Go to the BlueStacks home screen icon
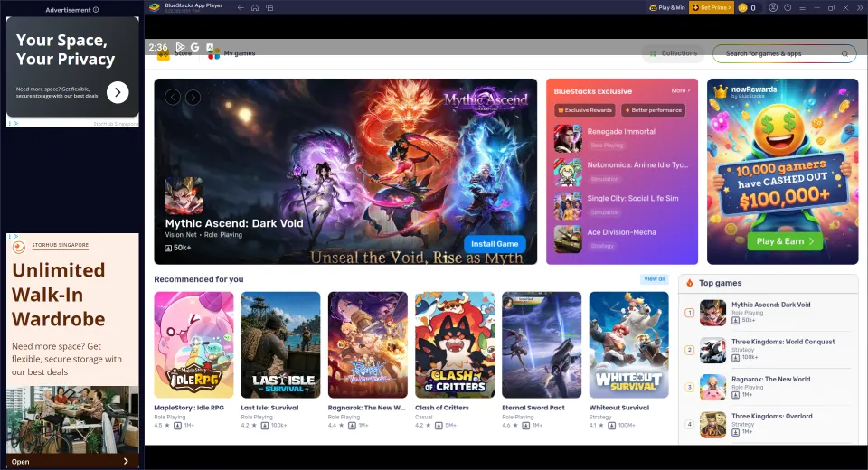Viewport: 868px width, 470px height. click(255, 8)
